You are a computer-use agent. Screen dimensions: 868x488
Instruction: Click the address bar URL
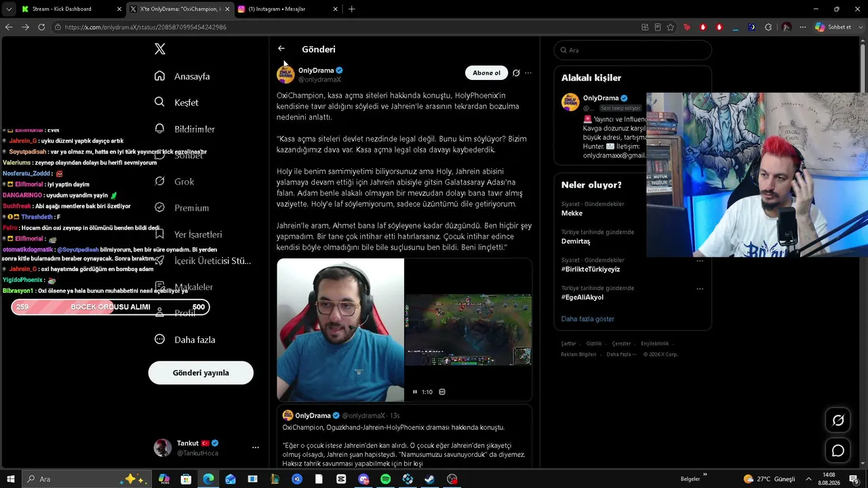pos(146,27)
